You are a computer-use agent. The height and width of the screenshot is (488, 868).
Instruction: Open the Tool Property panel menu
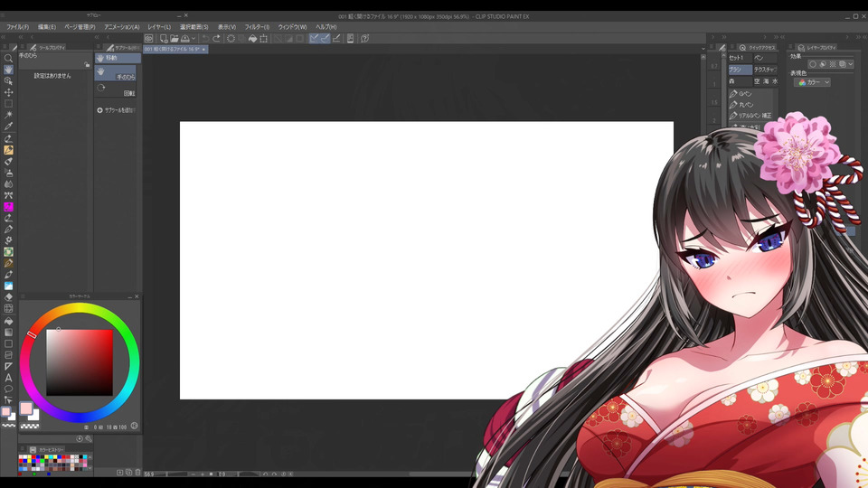pyautogui.click(x=23, y=47)
